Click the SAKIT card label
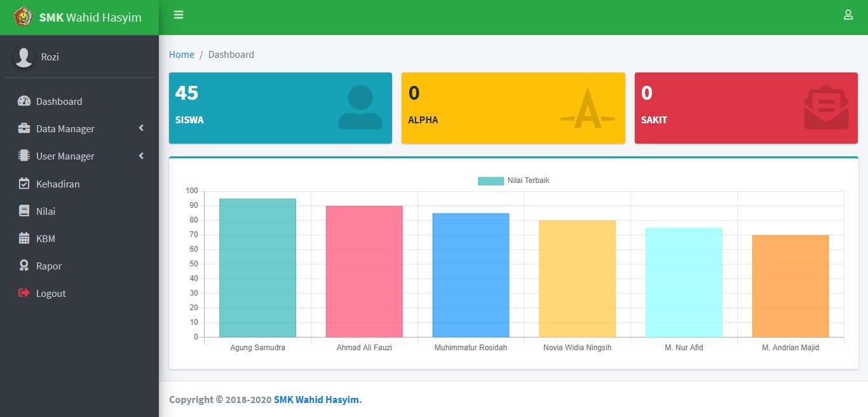This screenshot has width=868, height=417. click(x=654, y=120)
